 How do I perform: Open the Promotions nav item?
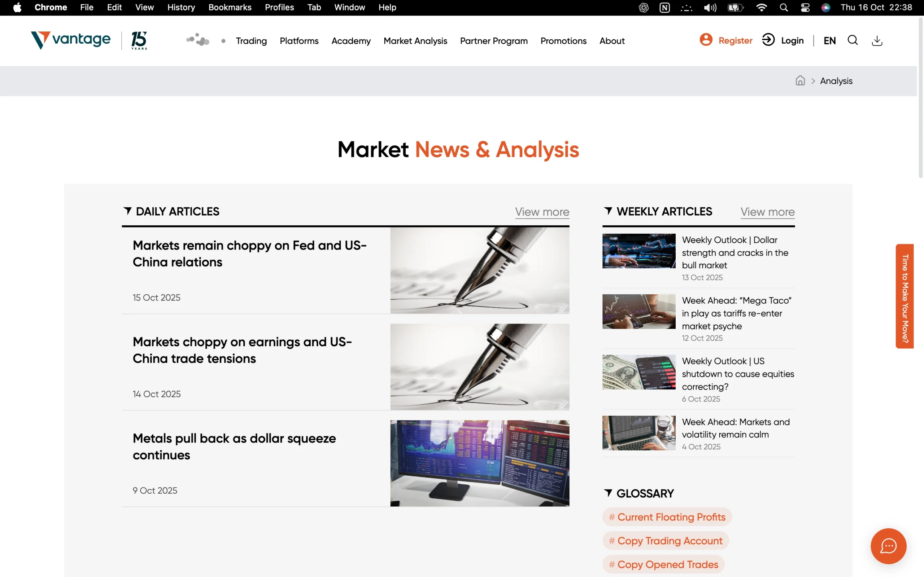(563, 41)
